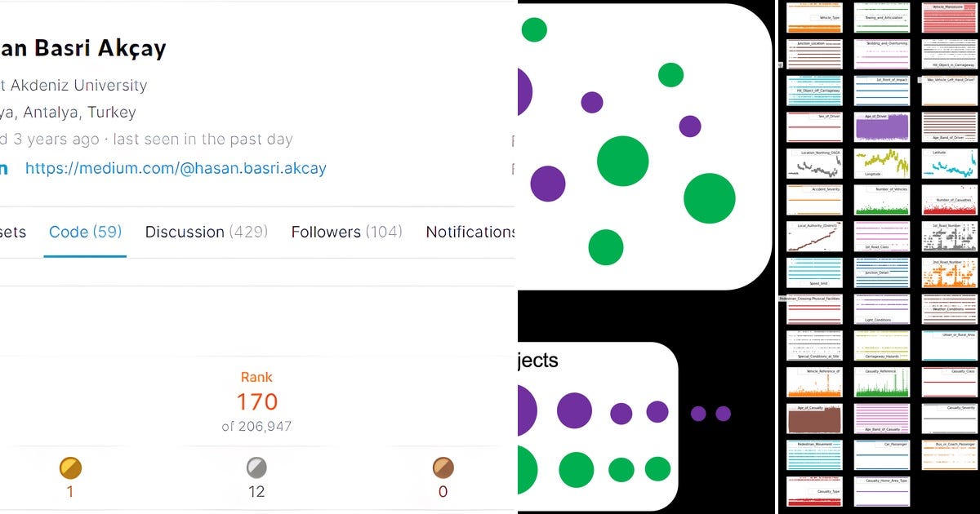This screenshot has height=514, width=980.
Task: View the Followers (104) tab
Action: (x=346, y=232)
